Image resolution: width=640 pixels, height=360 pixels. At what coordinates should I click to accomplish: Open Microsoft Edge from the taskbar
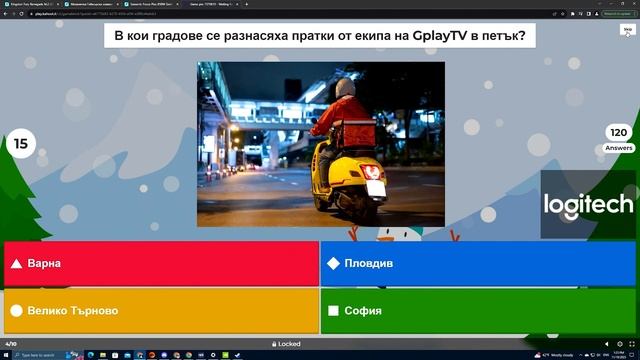[91, 355]
